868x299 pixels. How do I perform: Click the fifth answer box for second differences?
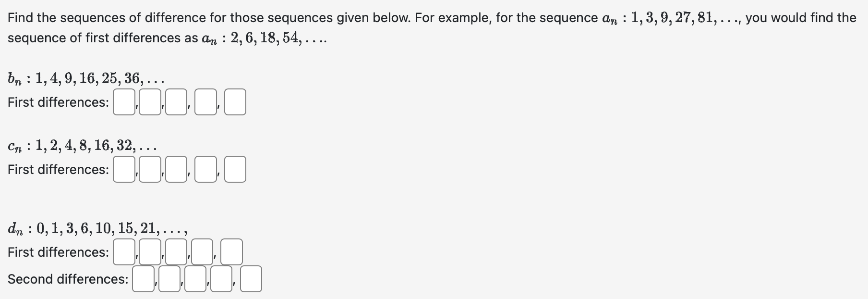tap(250, 279)
